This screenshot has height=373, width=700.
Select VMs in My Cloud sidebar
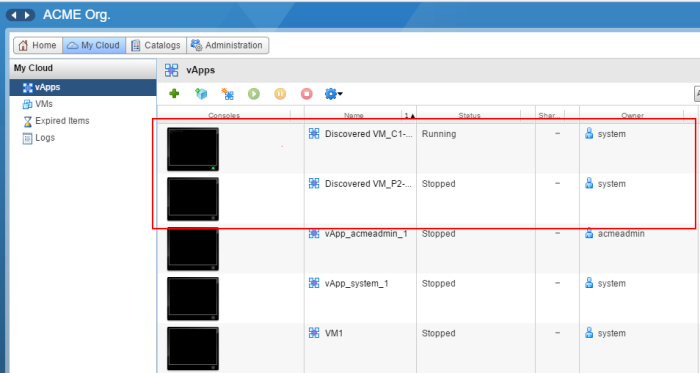pyautogui.click(x=44, y=104)
